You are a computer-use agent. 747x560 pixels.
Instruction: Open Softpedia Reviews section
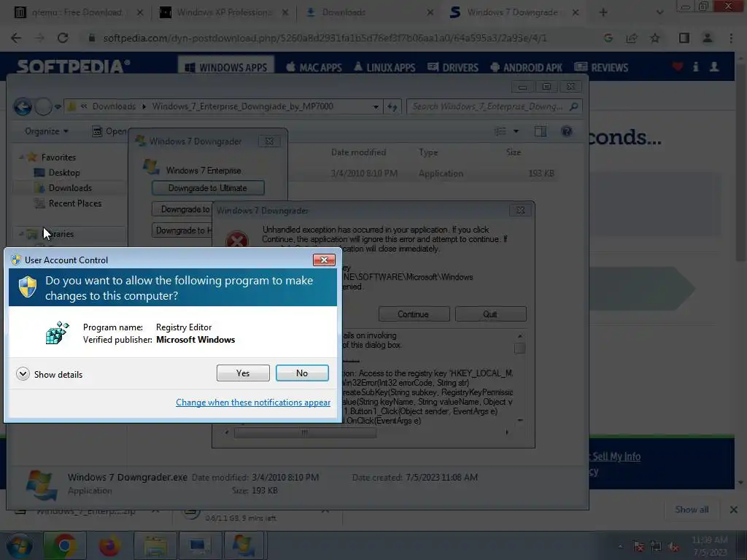pos(602,68)
